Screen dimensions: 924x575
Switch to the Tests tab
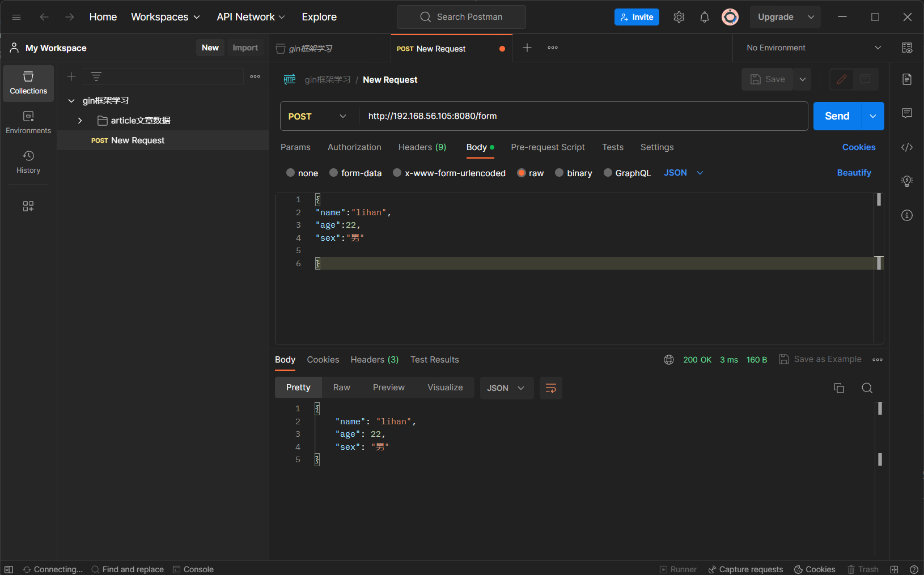tap(613, 147)
